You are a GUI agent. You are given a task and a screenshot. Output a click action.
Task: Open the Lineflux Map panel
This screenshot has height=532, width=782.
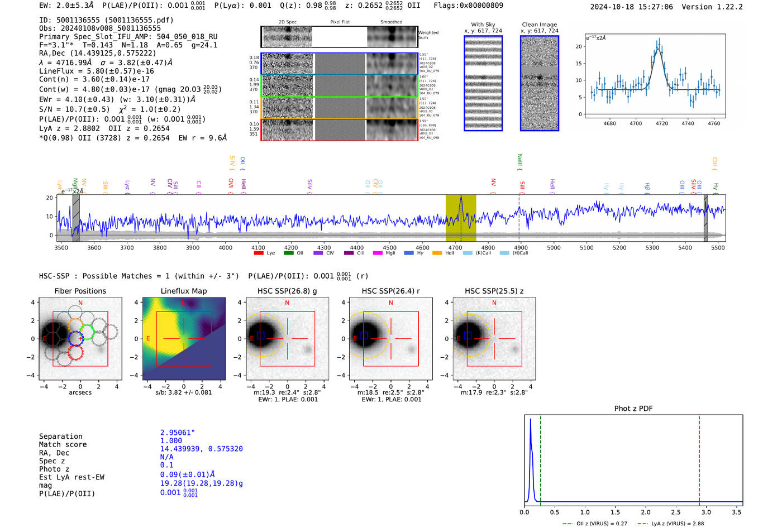[x=184, y=339]
